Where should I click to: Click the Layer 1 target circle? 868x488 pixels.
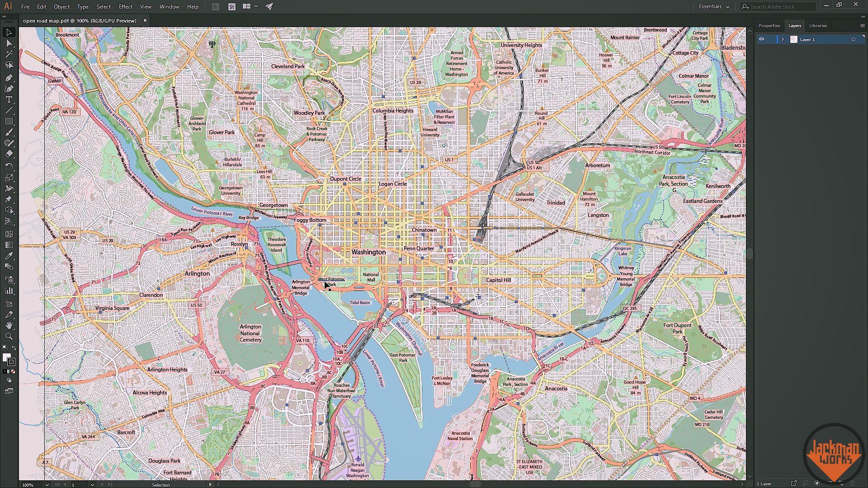click(x=854, y=39)
